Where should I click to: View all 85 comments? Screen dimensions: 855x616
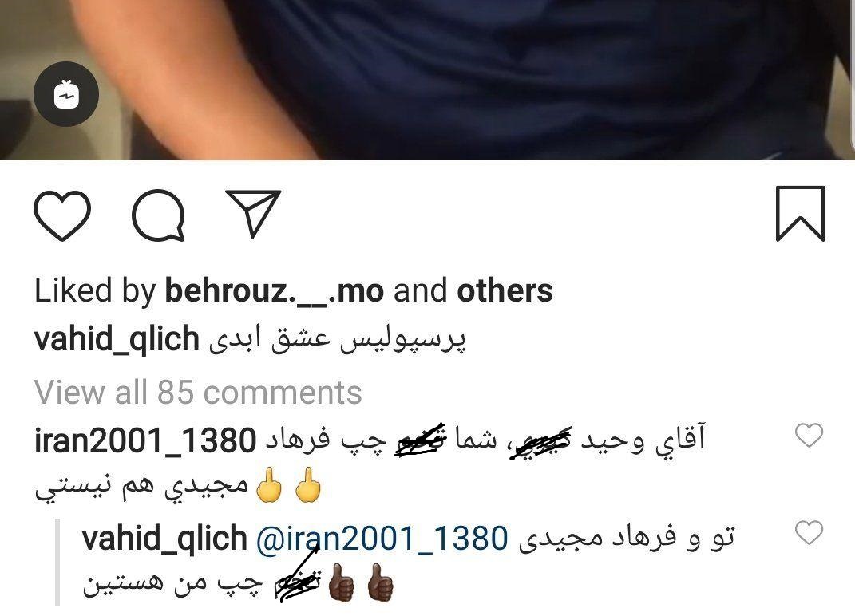tap(198, 393)
